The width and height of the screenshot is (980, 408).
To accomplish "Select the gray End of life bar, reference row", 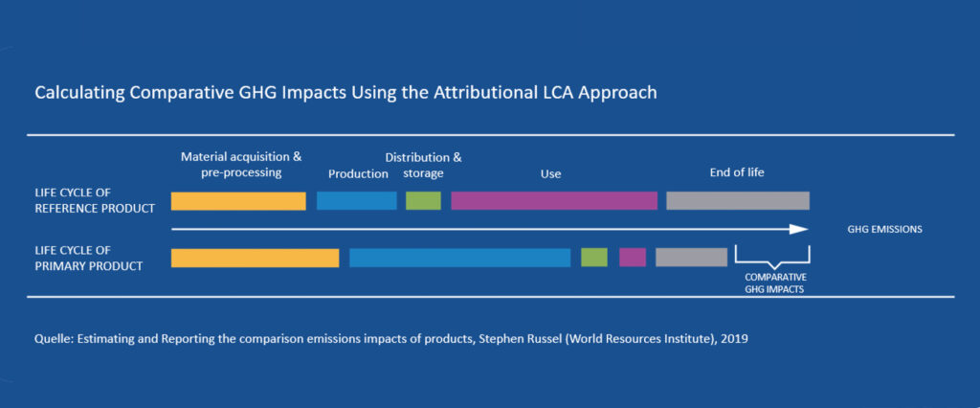I will coord(738,201).
